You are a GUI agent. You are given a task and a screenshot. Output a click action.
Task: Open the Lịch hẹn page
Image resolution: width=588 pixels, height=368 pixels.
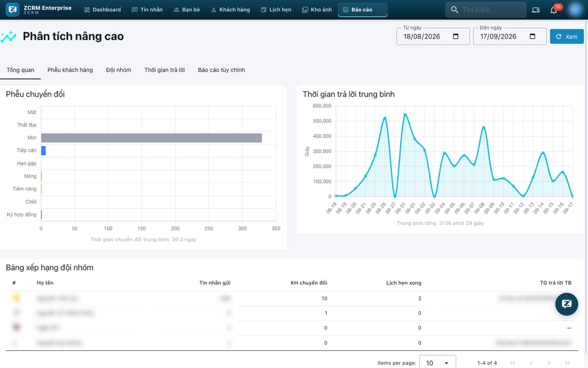(276, 10)
